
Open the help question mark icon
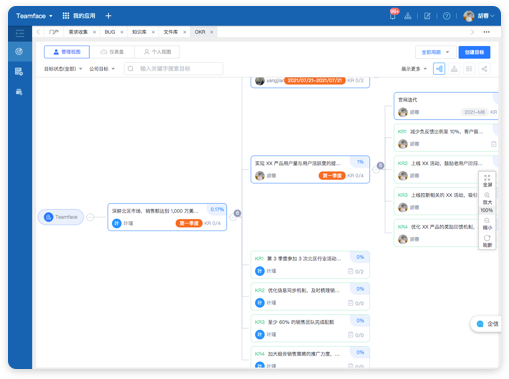pos(447,16)
